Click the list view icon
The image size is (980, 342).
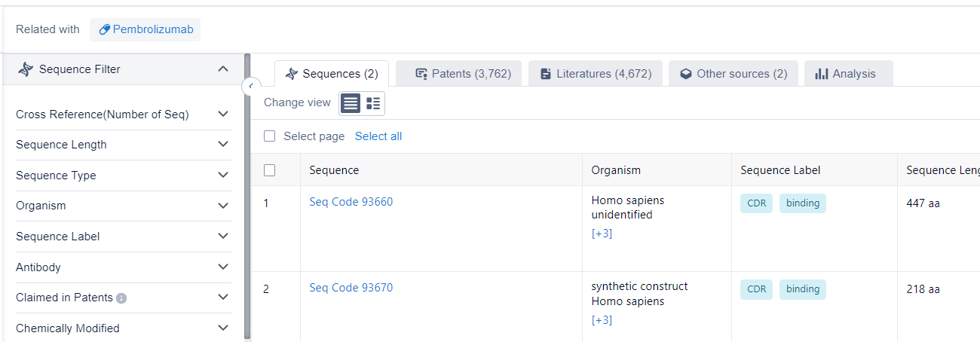[x=350, y=103]
